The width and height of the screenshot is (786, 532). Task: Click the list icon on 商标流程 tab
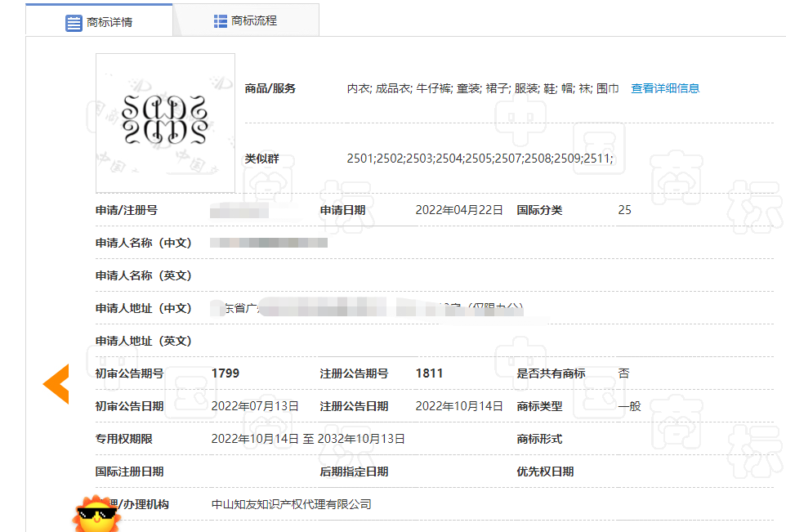pos(221,20)
